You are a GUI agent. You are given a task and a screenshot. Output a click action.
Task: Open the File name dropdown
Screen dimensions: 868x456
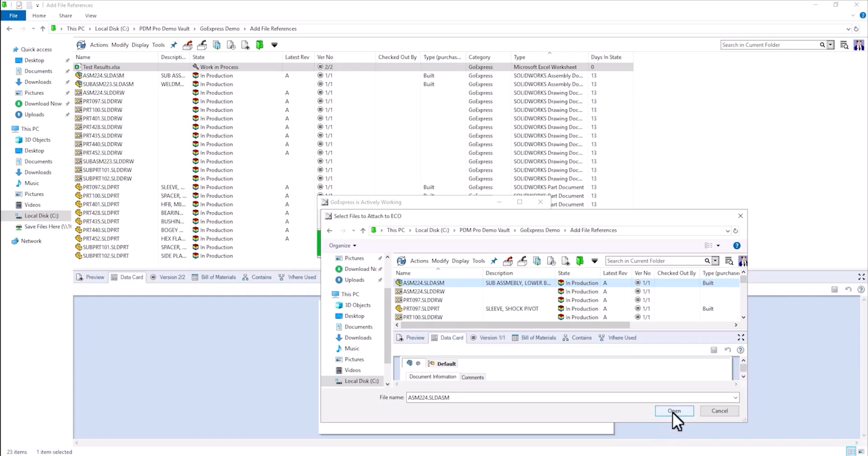pos(736,397)
